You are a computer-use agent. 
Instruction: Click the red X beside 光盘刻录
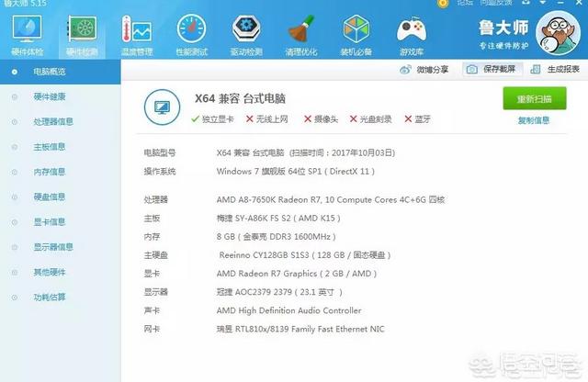click(353, 119)
